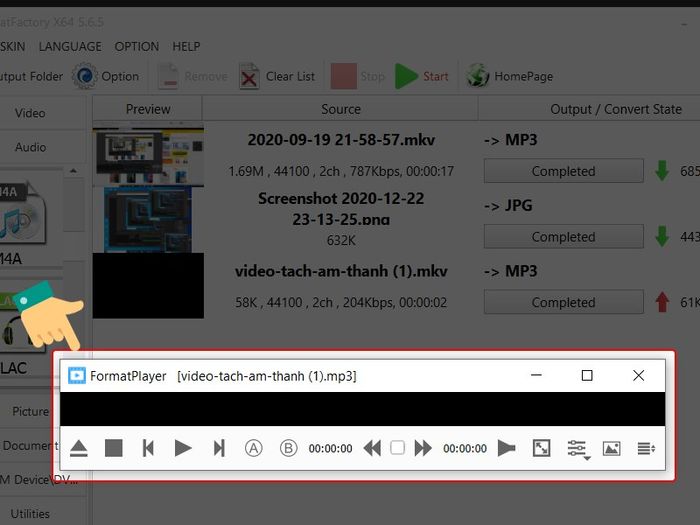Select thumbnail of 2020-09-19 21-58-57.mkv

[148, 154]
